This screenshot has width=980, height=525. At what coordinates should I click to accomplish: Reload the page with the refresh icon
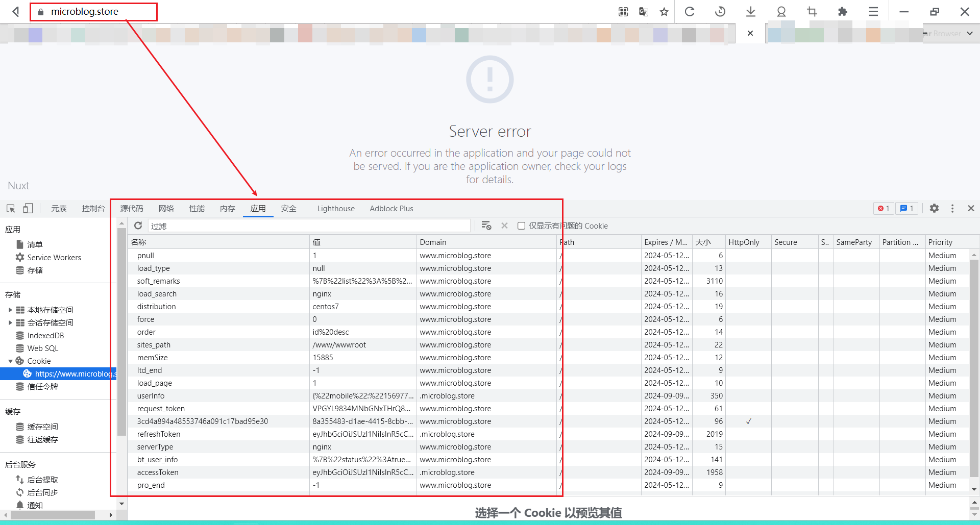click(690, 12)
